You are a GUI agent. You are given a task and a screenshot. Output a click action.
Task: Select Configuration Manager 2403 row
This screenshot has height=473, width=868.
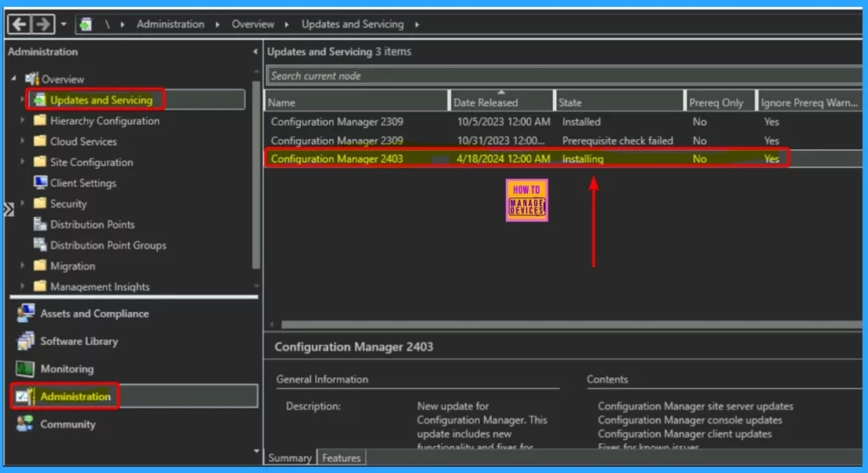564,159
